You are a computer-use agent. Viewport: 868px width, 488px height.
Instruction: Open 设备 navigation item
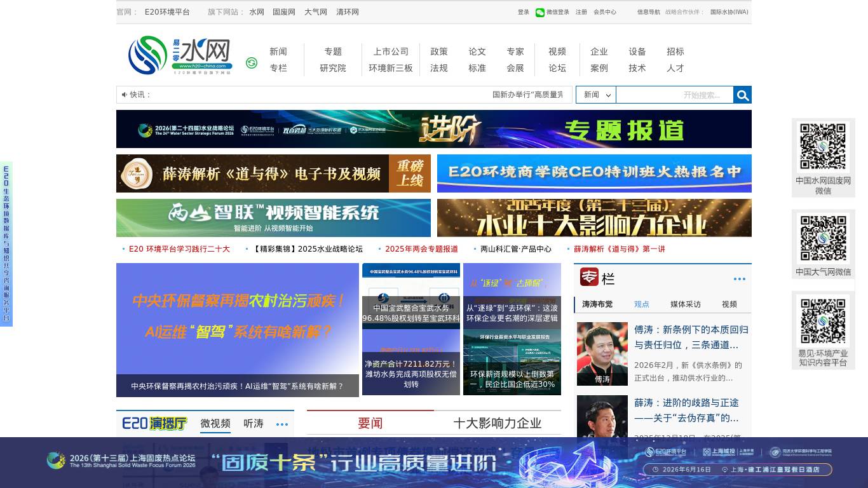tap(637, 51)
